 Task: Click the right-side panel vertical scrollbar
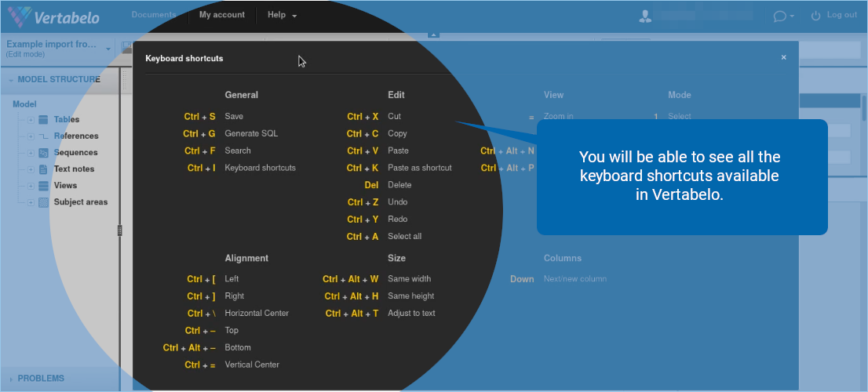coord(863,108)
